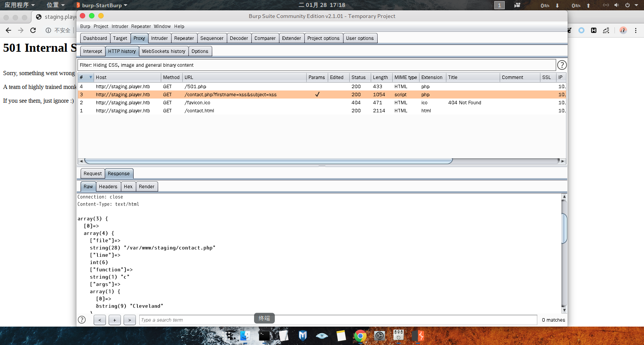Switch to the Dashboard tab
This screenshot has height=345, width=644.
pos(95,38)
